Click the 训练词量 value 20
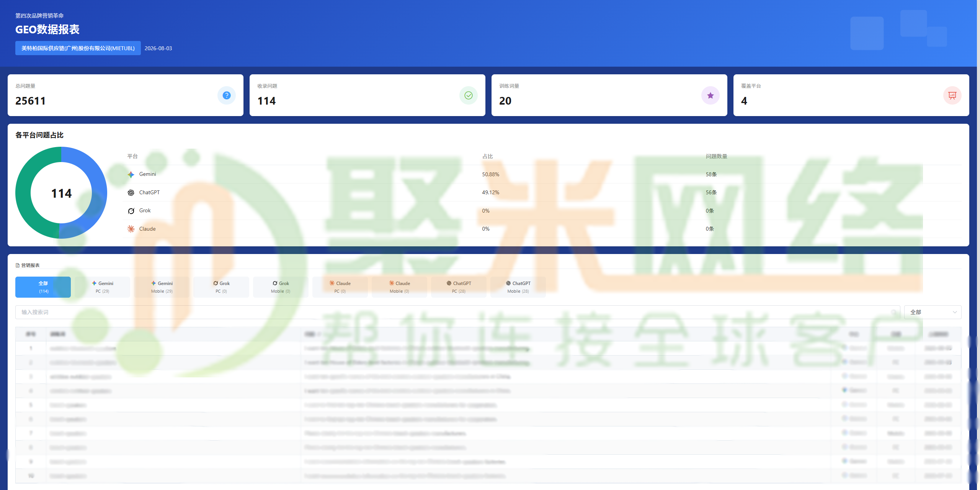980x490 pixels. [x=505, y=101]
